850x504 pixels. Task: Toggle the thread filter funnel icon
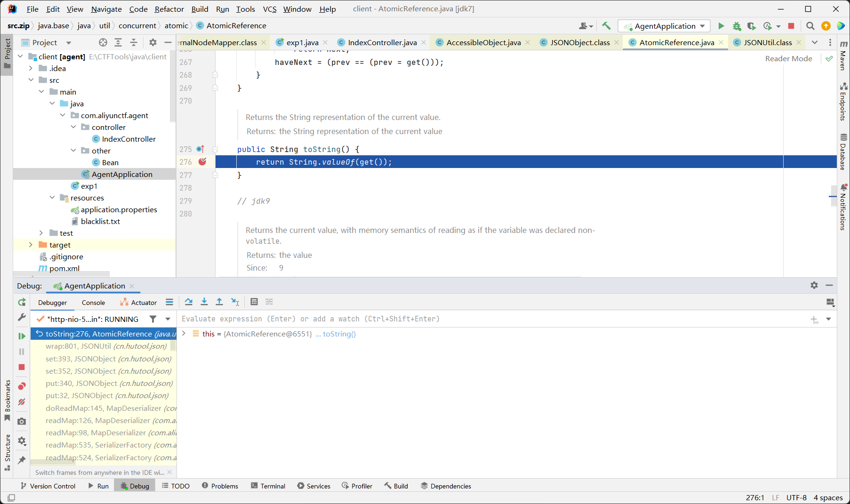[153, 319]
